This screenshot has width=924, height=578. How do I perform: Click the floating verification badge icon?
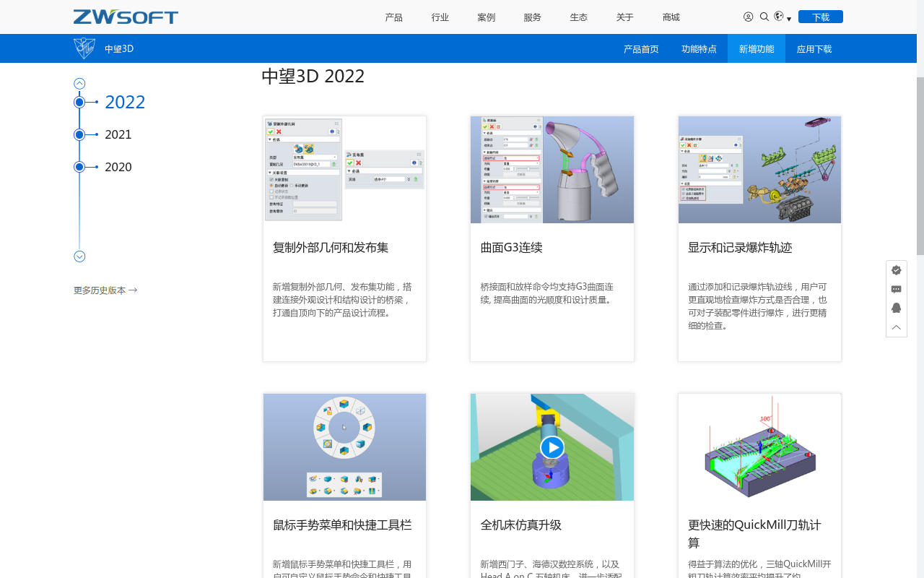[897, 270]
